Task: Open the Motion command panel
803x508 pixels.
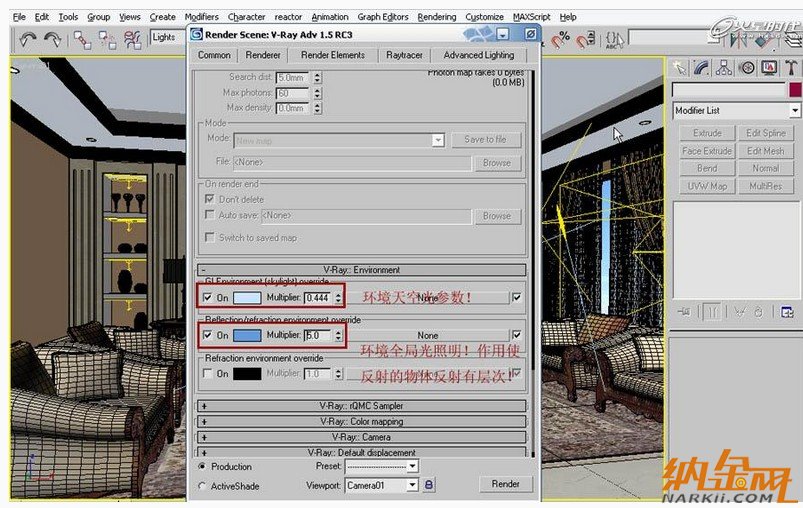Action: pyautogui.click(x=747, y=68)
